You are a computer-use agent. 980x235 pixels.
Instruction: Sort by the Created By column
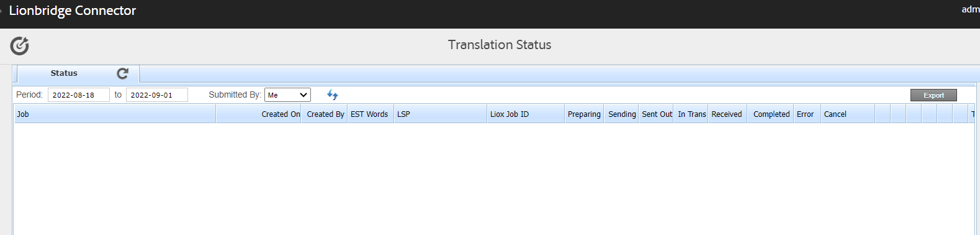tap(325, 114)
